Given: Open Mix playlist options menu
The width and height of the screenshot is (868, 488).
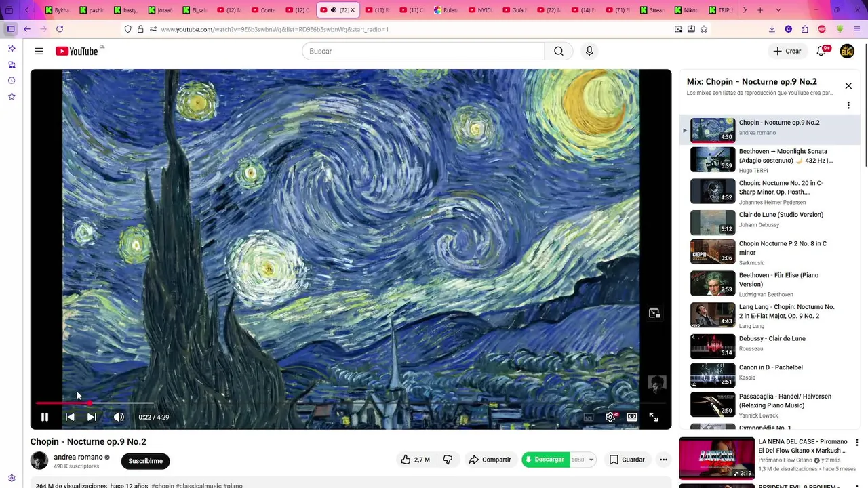Looking at the screenshot, I should (x=848, y=105).
